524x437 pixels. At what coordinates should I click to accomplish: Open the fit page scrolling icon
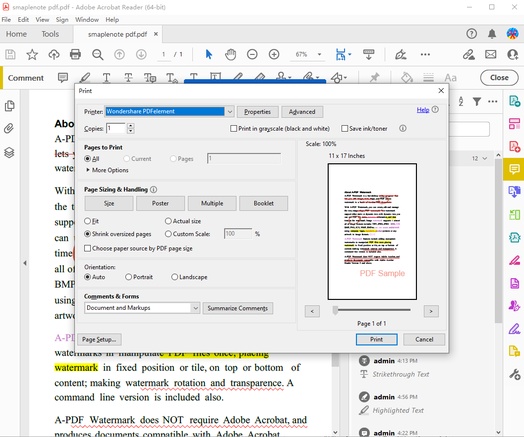pos(341,54)
